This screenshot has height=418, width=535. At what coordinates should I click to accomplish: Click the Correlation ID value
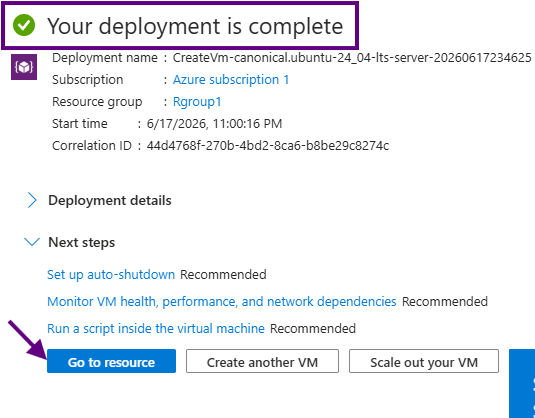click(268, 146)
